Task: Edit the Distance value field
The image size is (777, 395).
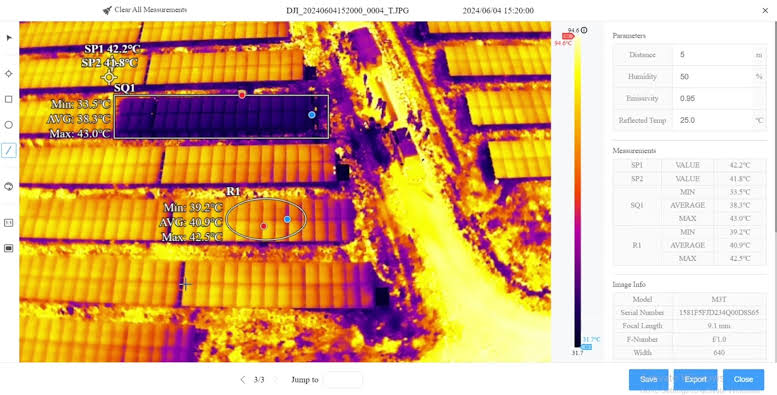Action: (x=713, y=55)
